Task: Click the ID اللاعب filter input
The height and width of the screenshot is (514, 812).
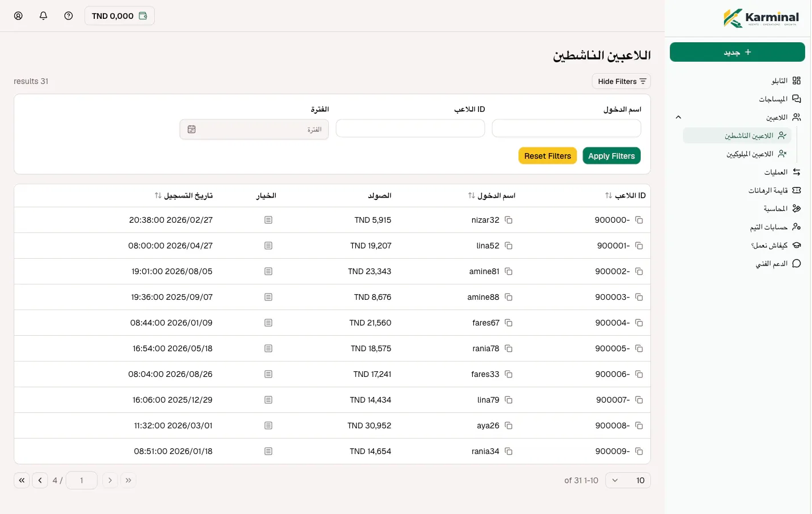Action: tap(411, 128)
